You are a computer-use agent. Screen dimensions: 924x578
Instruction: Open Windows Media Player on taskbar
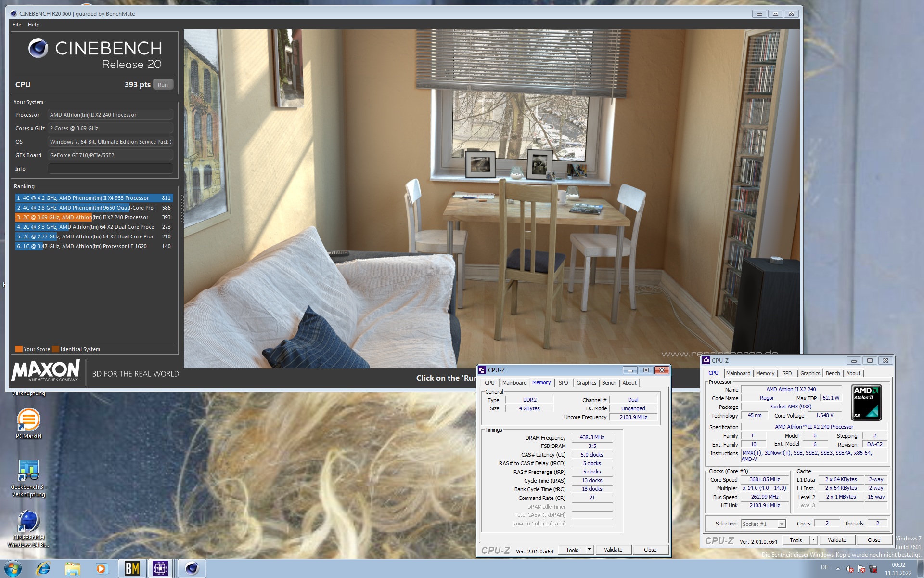(101, 568)
